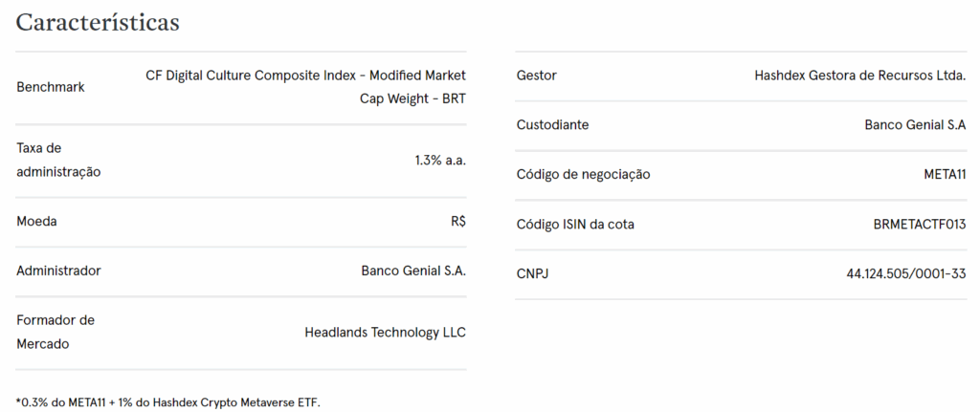The image size is (980, 412).
Task: Click the Código de negociação label
Action: click(583, 175)
